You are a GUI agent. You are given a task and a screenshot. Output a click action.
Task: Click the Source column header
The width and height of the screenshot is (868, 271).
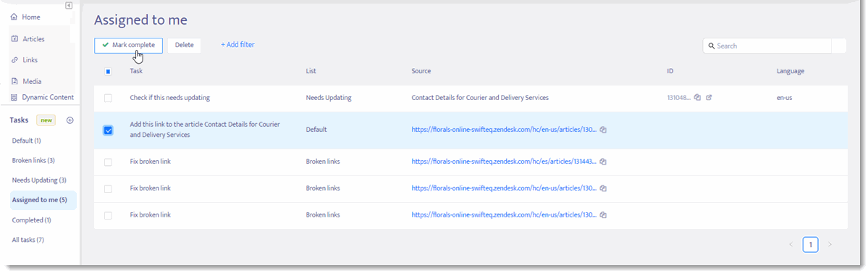pyautogui.click(x=421, y=72)
